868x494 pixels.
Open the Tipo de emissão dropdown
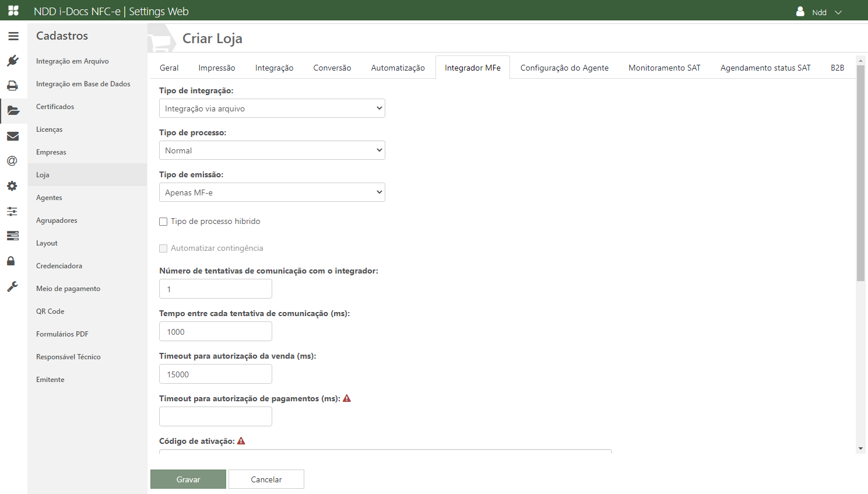[272, 192]
